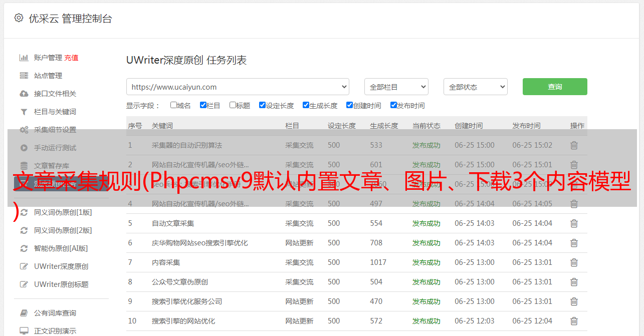Click trash icon for row 4 created 06-25 14:04
The height and width of the screenshot is (336, 644).
click(x=574, y=204)
